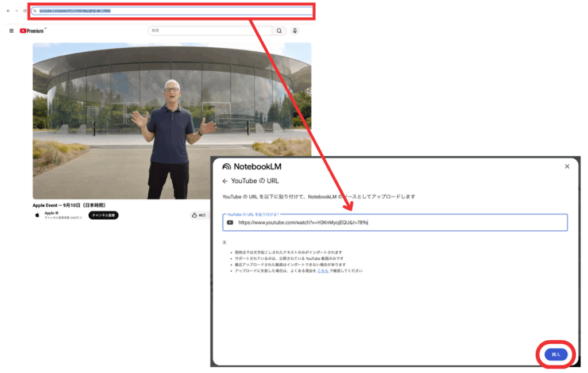Click the NotebookLM logo in the dialog
The width and height of the screenshot is (588, 373).
click(x=252, y=167)
